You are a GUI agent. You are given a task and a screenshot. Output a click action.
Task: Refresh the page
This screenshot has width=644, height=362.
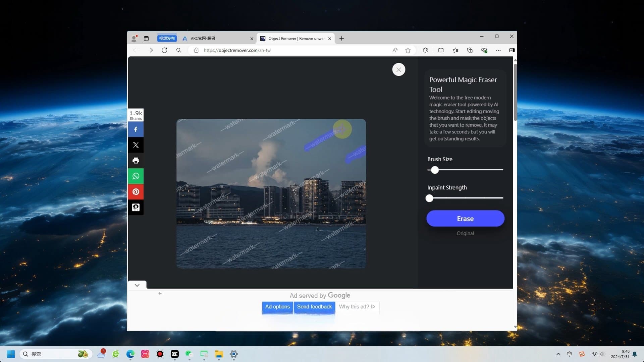pos(164,50)
